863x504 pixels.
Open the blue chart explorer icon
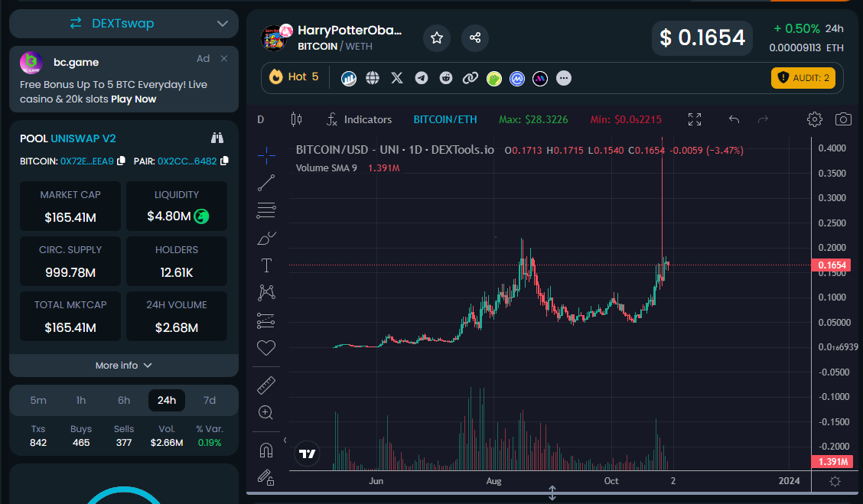348,79
